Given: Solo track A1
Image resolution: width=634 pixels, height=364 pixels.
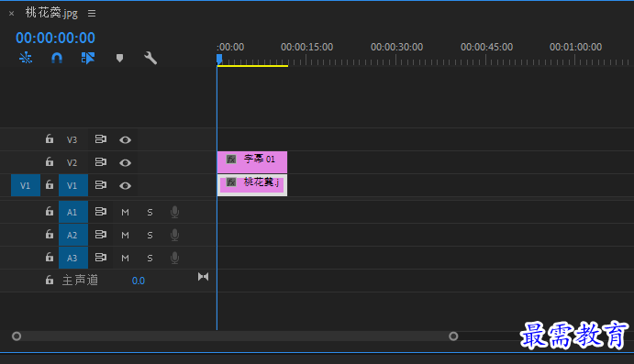Looking at the screenshot, I should pos(150,212).
